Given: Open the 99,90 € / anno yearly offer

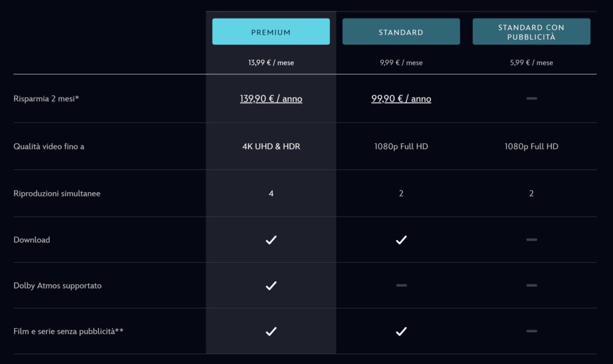Looking at the screenshot, I should coord(401,99).
